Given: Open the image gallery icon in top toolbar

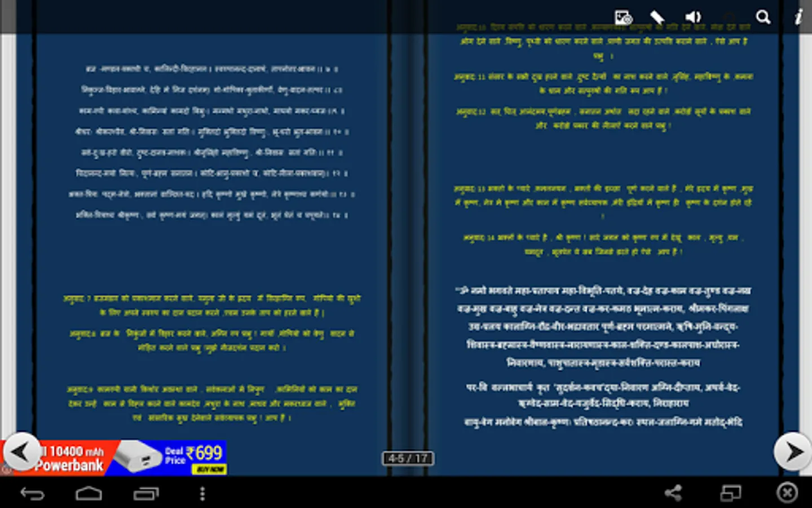Looking at the screenshot, I should click(x=623, y=17).
